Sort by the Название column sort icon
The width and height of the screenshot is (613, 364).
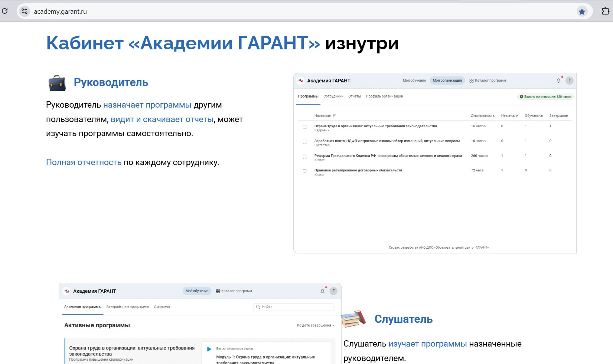pyautogui.click(x=334, y=116)
